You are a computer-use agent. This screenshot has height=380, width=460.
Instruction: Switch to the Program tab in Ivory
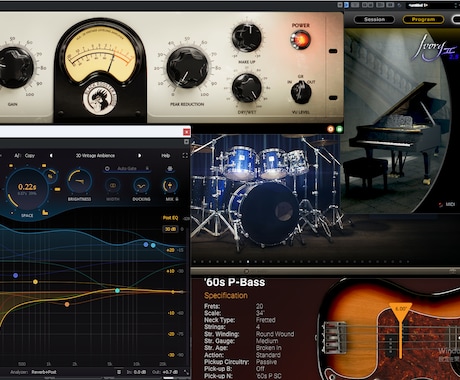click(x=423, y=20)
